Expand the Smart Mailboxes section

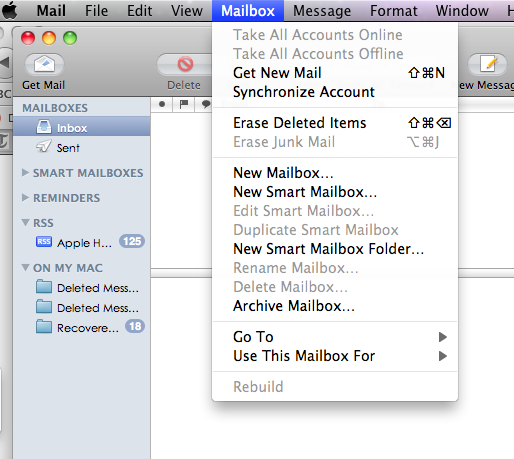pyautogui.click(x=25, y=173)
